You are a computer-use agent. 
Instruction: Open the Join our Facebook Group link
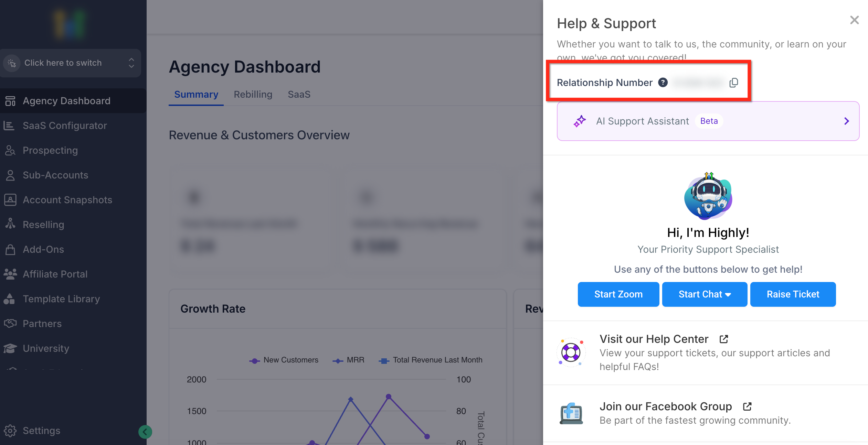[x=666, y=406]
